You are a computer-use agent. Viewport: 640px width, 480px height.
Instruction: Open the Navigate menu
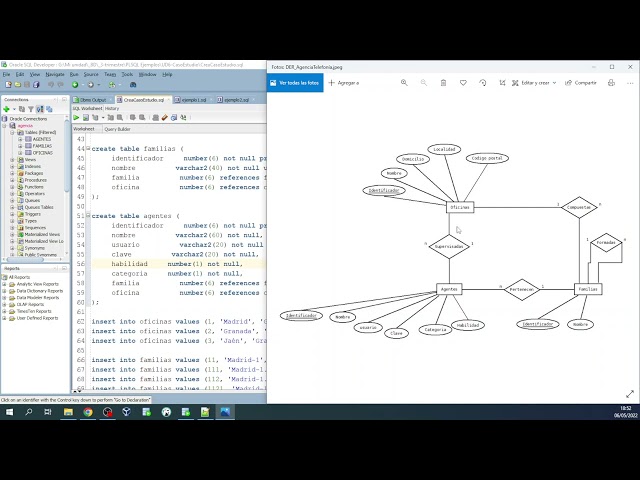click(55, 74)
